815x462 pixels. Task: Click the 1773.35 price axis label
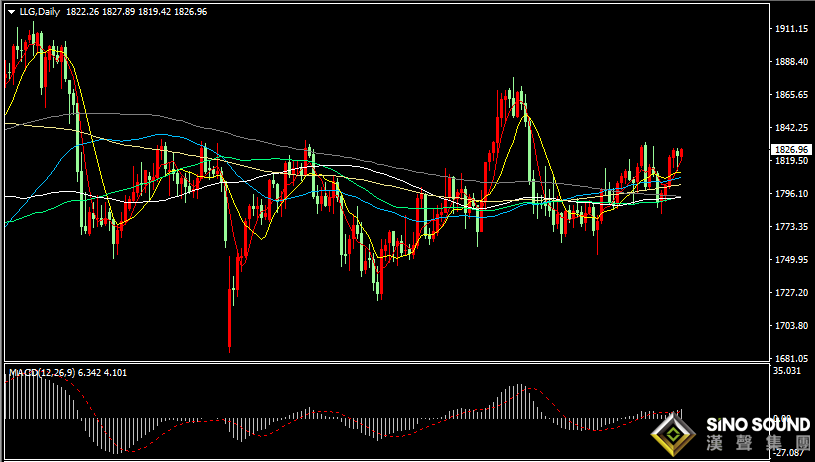(x=792, y=227)
